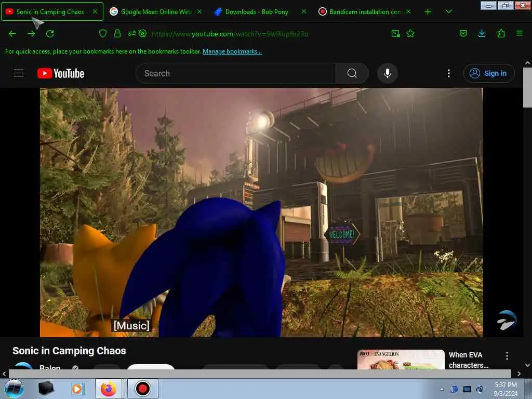Open the black box taskbar app
The width and height of the screenshot is (532, 399).
click(46, 389)
